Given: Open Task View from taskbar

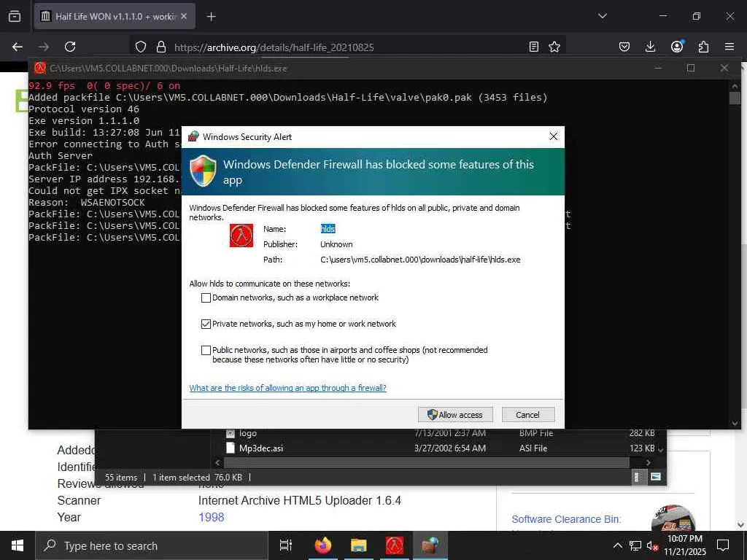Looking at the screenshot, I should [286, 545].
